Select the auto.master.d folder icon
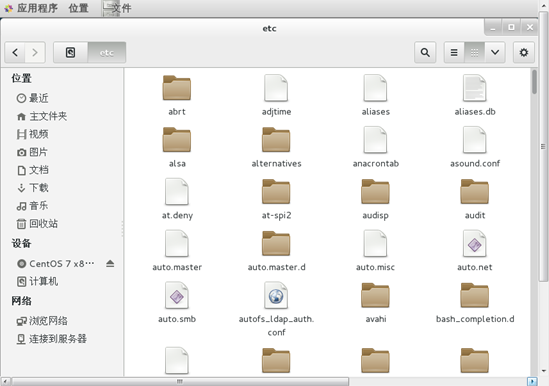This screenshot has height=386, width=549. point(276,243)
